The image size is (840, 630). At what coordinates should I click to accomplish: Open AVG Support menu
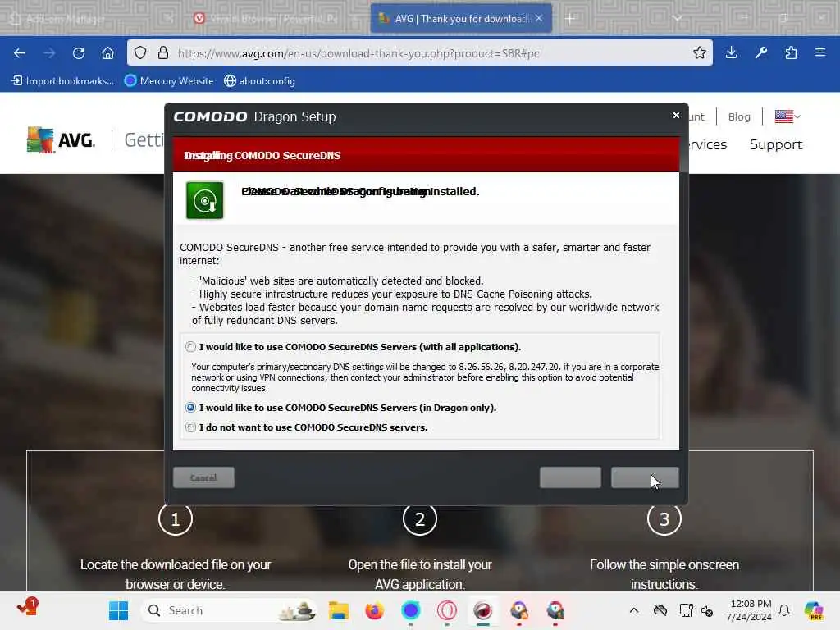click(776, 144)
